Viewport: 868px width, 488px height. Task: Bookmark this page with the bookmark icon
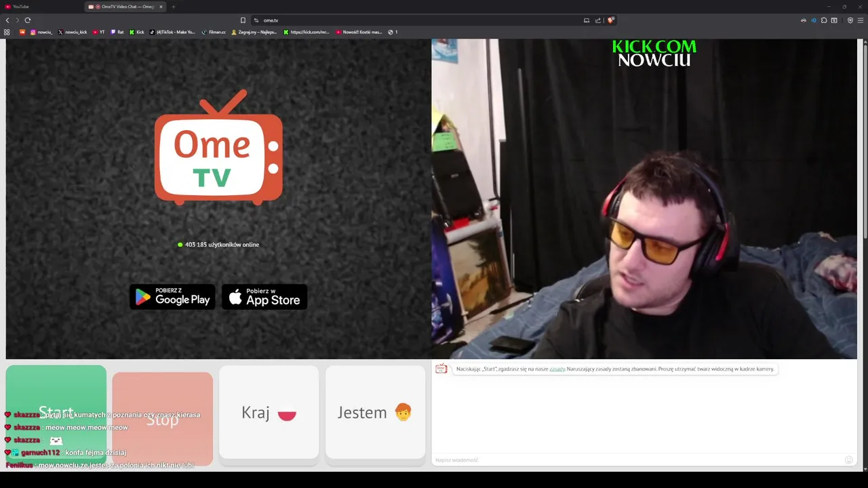[243, 20]
